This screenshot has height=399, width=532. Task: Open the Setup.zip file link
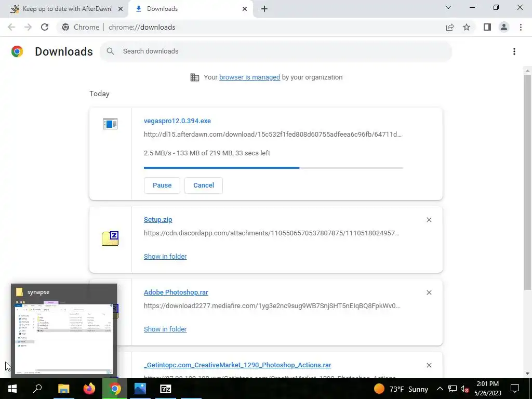(x=158, y=220)
